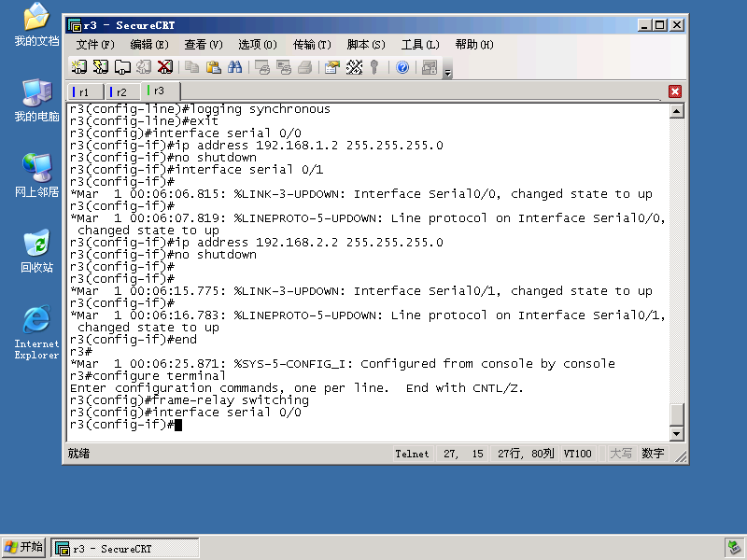Select 我的电脑 desktop icon
Screen dimensions: 747x560
click(36, 100)
